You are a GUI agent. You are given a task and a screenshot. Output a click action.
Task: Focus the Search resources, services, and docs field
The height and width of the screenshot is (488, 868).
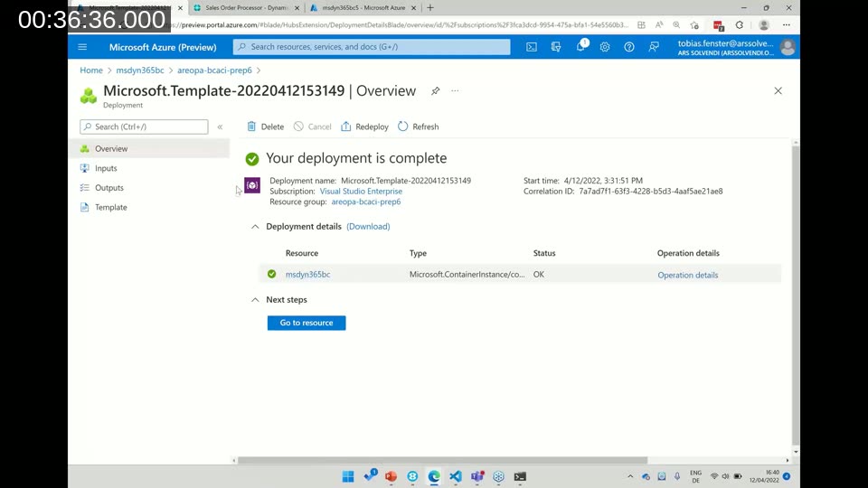(x=372, y=47)
